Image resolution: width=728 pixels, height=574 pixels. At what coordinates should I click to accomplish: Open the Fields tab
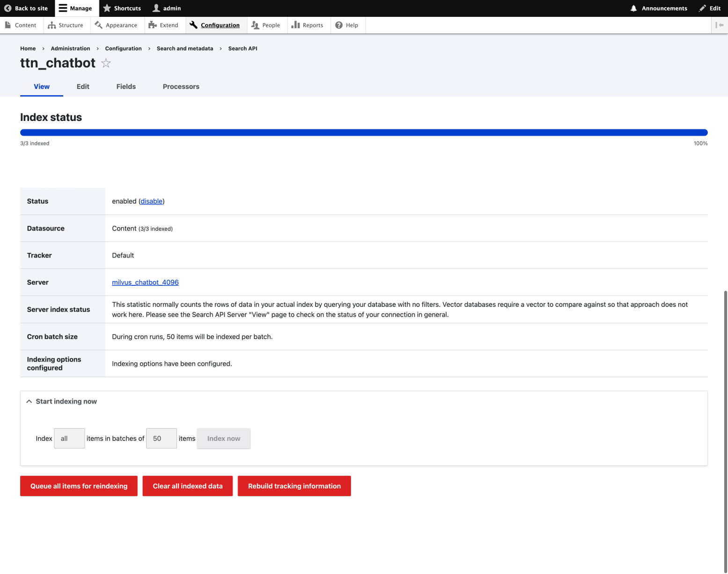pos(125,87)
